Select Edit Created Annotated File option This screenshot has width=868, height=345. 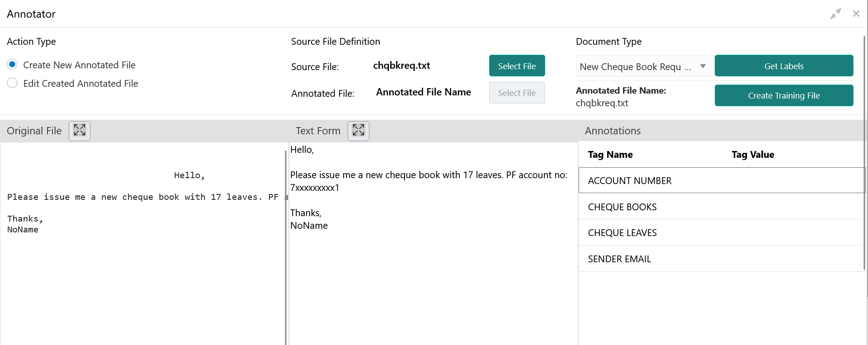click(x=12, y=83)
